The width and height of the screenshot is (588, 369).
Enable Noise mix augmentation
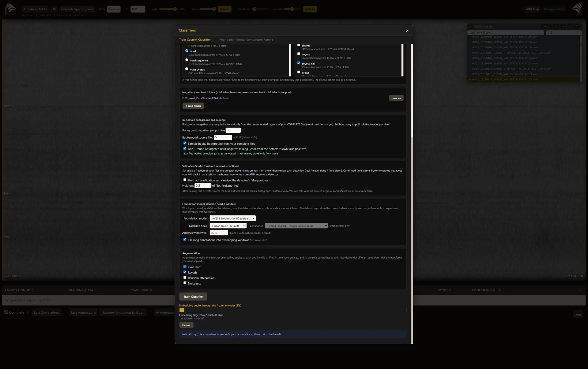point(185,283)
